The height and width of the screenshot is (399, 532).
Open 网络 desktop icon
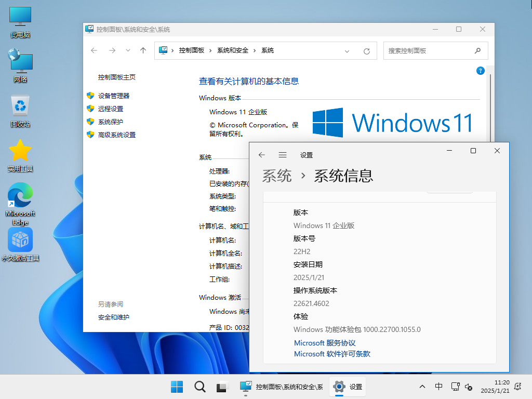point(20,66)
